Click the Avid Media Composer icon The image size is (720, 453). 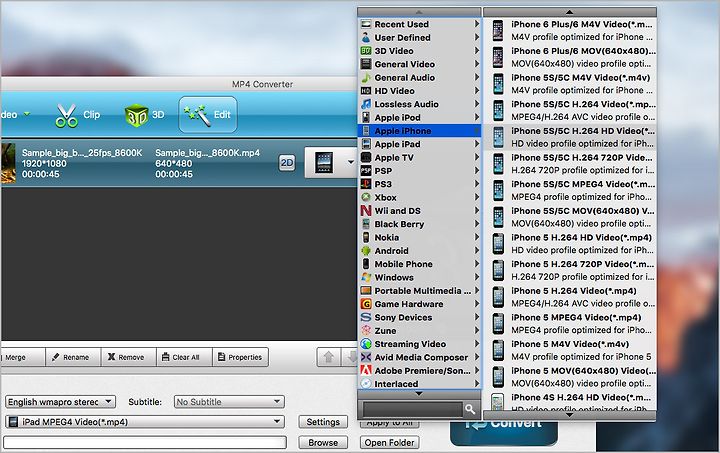[x=366, y=357]
